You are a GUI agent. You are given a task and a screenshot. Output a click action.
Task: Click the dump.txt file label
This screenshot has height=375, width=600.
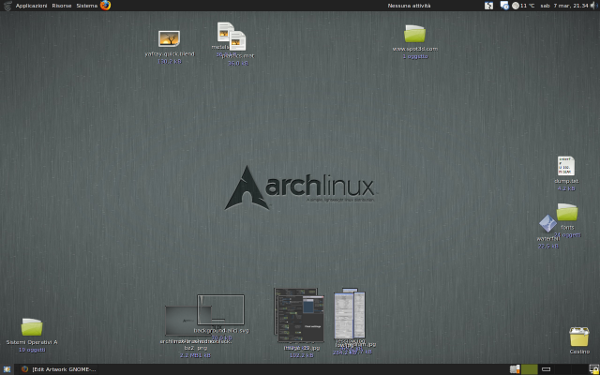pyautogui.click(x=566, y=181)
